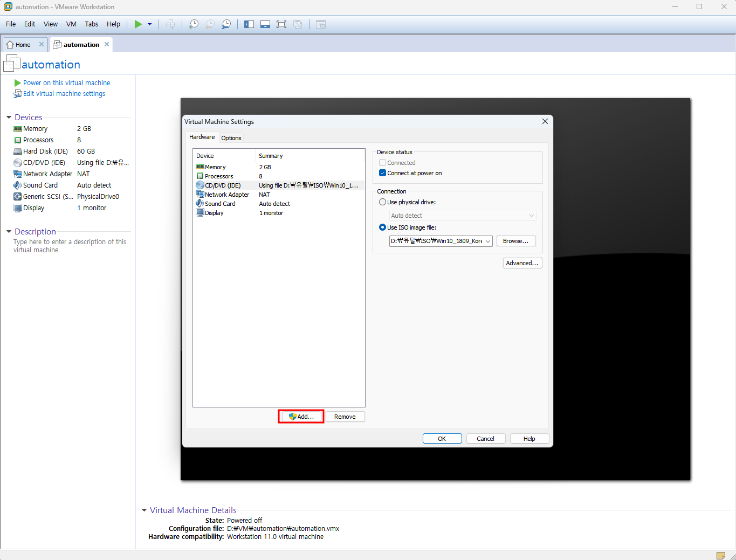Click the CD/DVD (IDE) icon in sidebar

(x=18, y=163)
